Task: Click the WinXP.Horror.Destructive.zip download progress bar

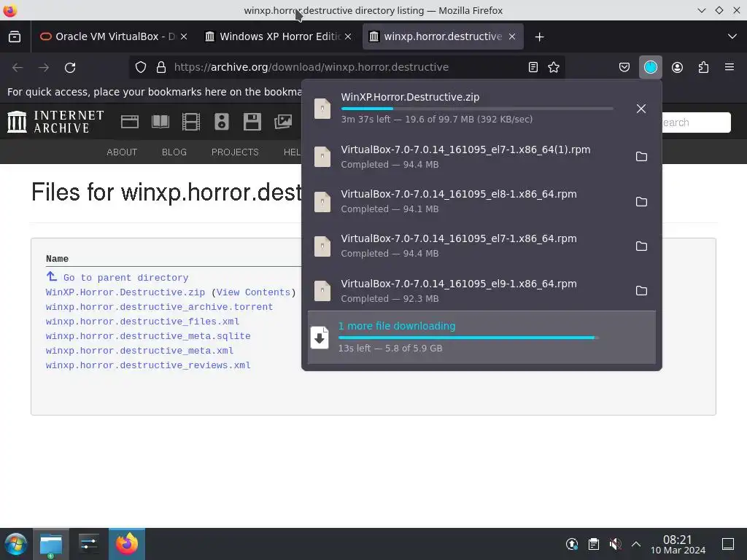Action: pyautogui.click(x=477, y=109)
